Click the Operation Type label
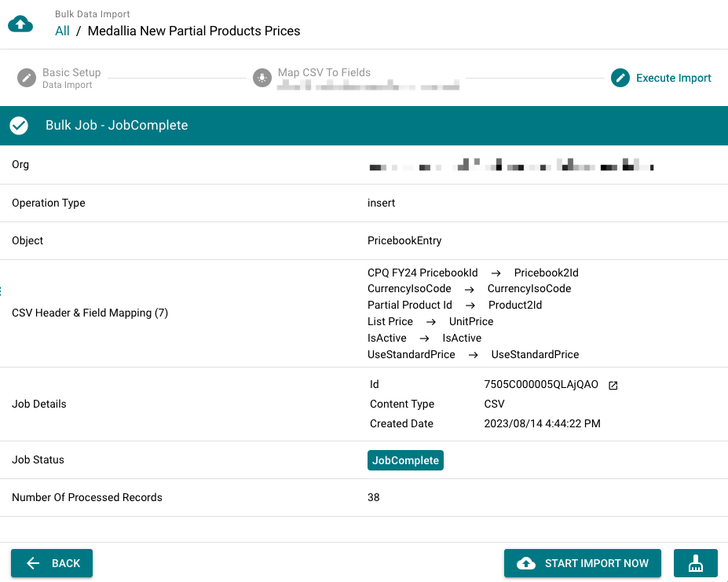The image size is (728, 582). click(x=48, y=203)
